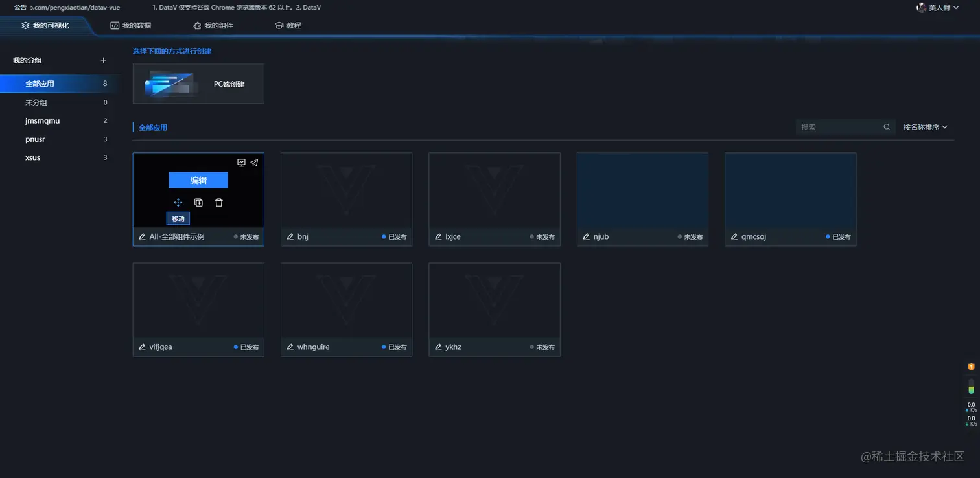Screen dimensions: 980x478
Task: Click the project name lxjce
Action: pos(453,237)
